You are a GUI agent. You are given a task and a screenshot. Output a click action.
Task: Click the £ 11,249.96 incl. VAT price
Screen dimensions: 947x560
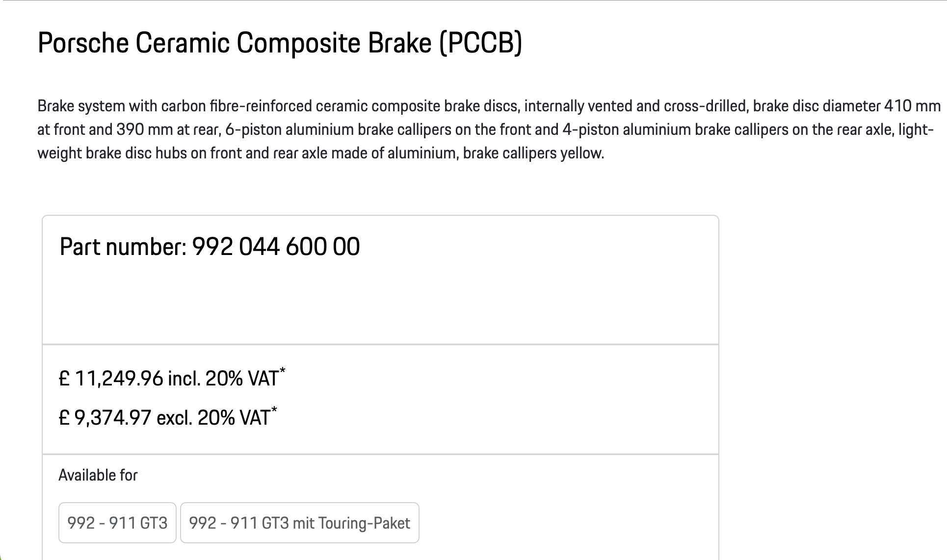coord(168,379)
